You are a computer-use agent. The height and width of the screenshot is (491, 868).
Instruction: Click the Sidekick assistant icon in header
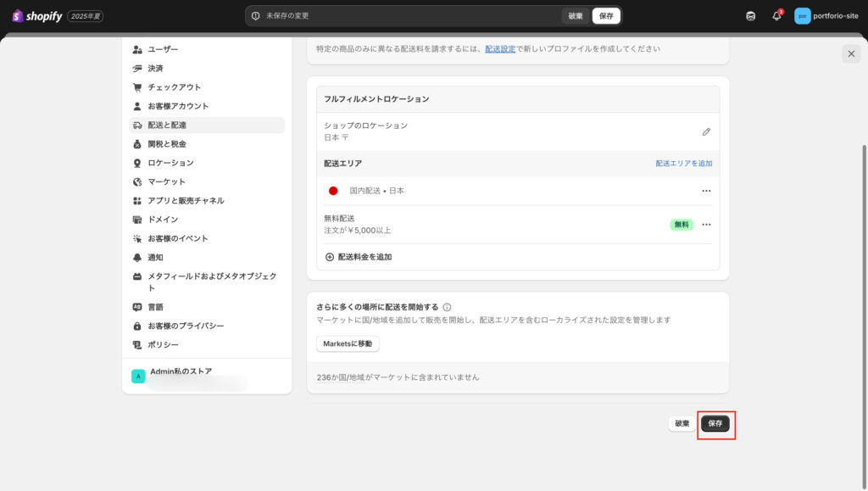[x=750, y=16]
